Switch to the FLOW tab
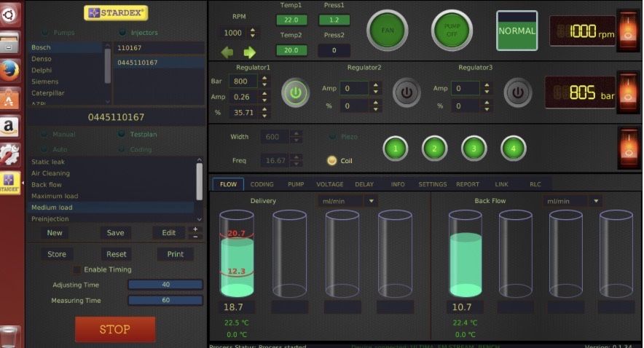Image resolution: width=644 pixels, height=348 pixels. pos(228,184)
